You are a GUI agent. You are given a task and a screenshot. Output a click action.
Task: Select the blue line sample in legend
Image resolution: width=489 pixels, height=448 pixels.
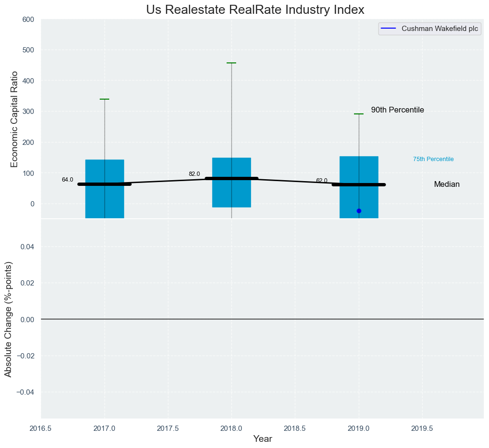389,29
